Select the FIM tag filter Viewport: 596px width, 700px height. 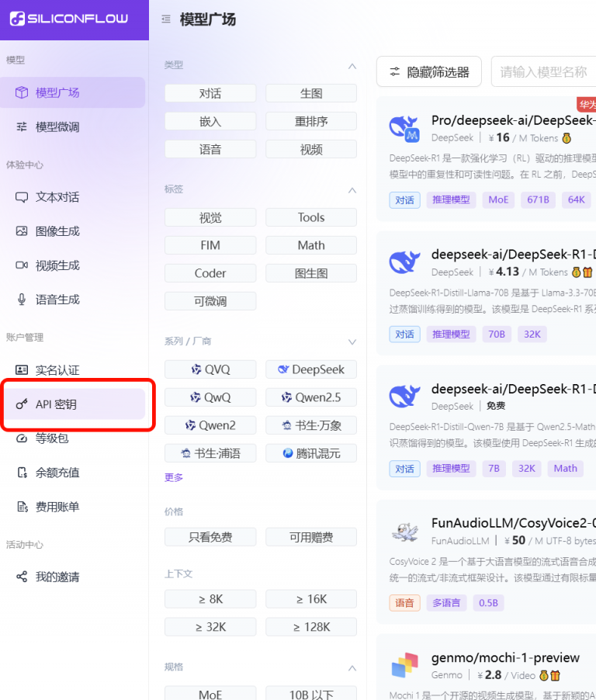point(210,245)
